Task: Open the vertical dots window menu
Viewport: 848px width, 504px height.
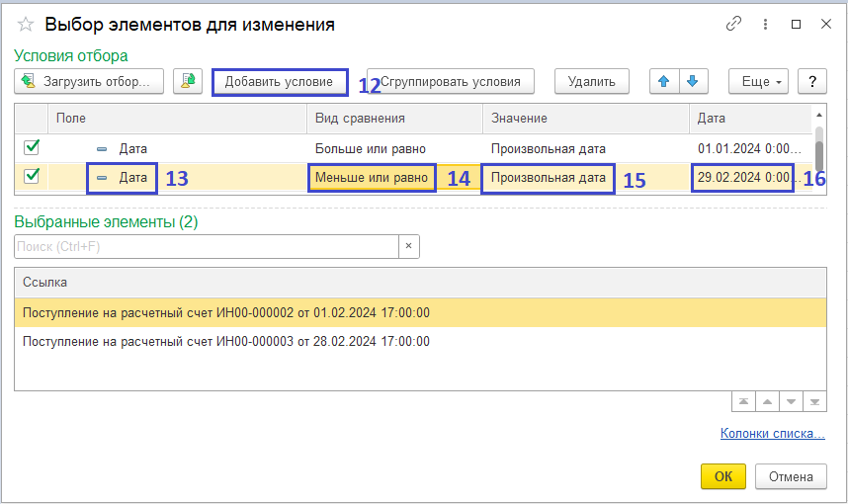Action: [764, 25]
